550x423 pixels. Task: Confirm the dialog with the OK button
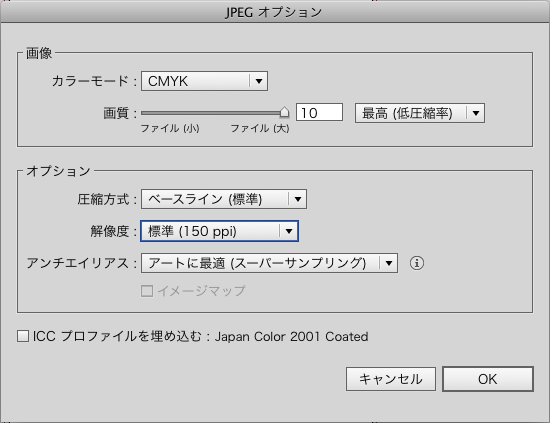[x=488, y=379]
